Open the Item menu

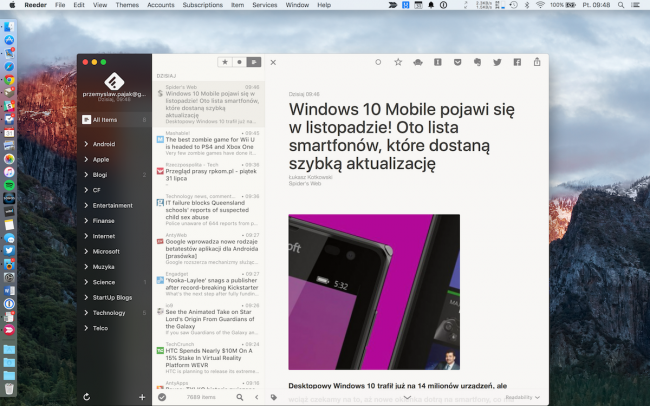237,5
